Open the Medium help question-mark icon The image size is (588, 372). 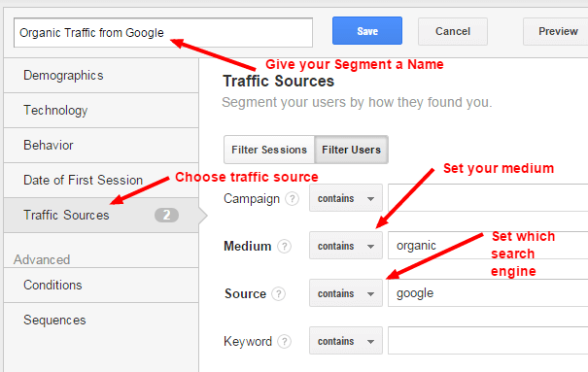point(284,246)
